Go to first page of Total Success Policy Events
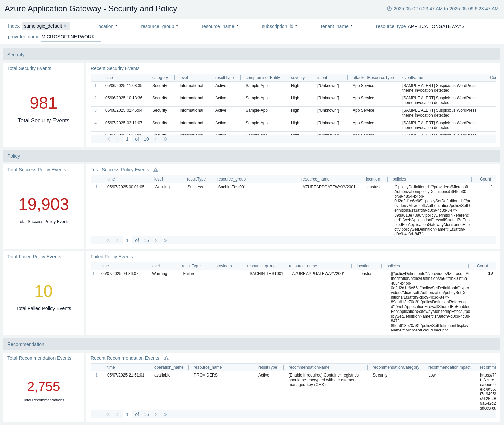 pos(108,240)
